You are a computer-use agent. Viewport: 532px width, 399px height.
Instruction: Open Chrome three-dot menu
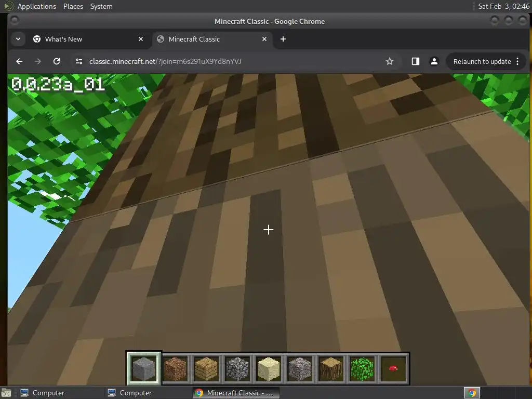point(517,61)
